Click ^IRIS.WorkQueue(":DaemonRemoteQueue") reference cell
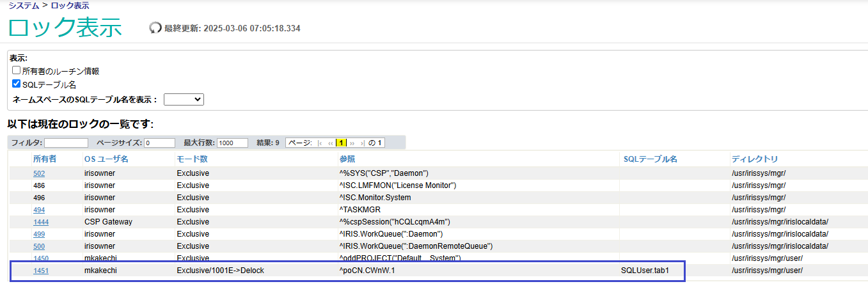This screenshot has width=868, height=291. (x=416, y=246)
